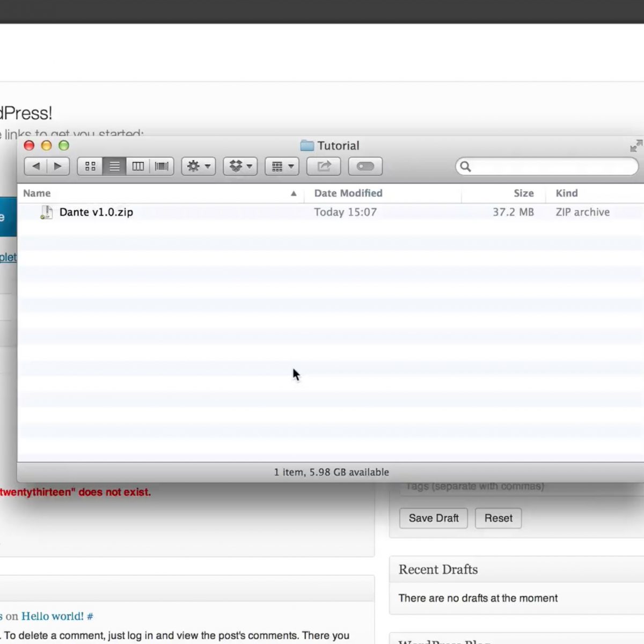Image resolution: width=644 pixels, height=644 pixels.
Task: Switch Finder to Cover Flow view
Action: pos(162,166)
